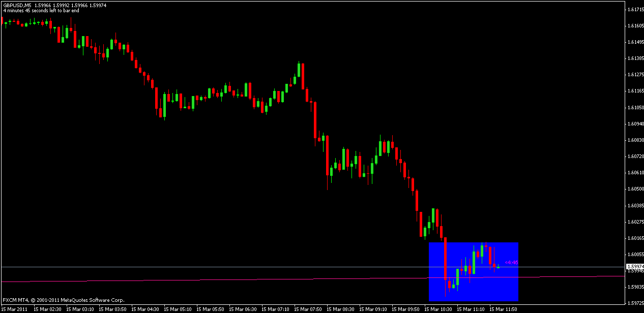
Task: Click the current price label 1.59974
Action: pos(634,267)
